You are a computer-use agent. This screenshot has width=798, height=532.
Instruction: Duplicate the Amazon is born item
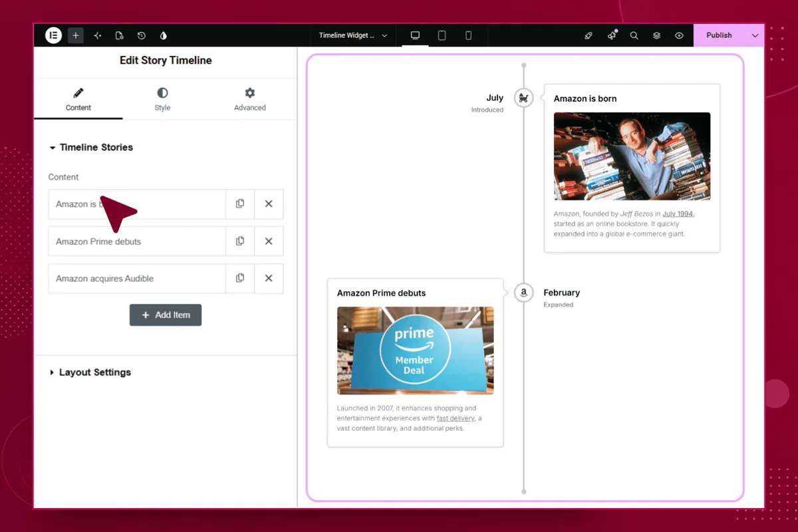[x=240, y=204]
